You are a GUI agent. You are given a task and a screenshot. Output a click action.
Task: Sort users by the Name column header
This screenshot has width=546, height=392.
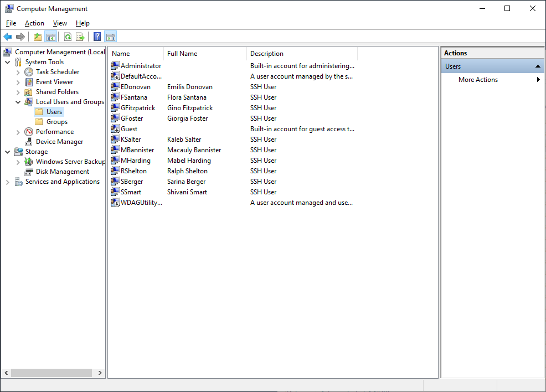point(136,54)
